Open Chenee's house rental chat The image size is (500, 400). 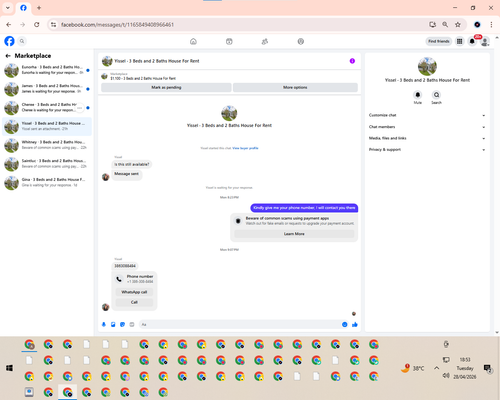47,107
